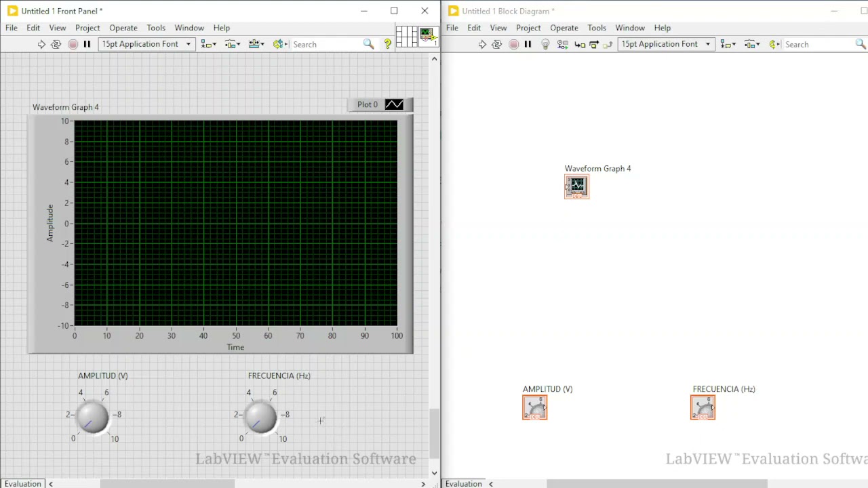Open Operate menu in Front Panel window
The image size is (868, 488).
[x=123, y=28]
